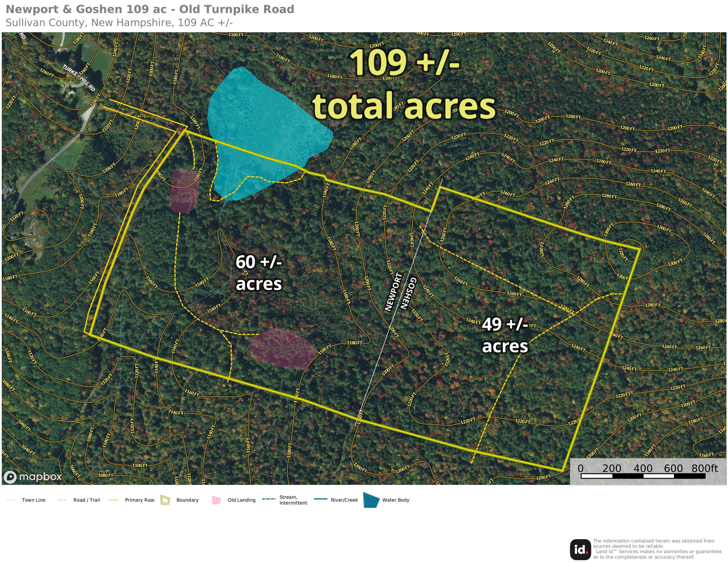Image resolution: width=728 pixels, height=563 pixels.
Task: Click the Water Body legend swatch
Action: coord(371,500)
